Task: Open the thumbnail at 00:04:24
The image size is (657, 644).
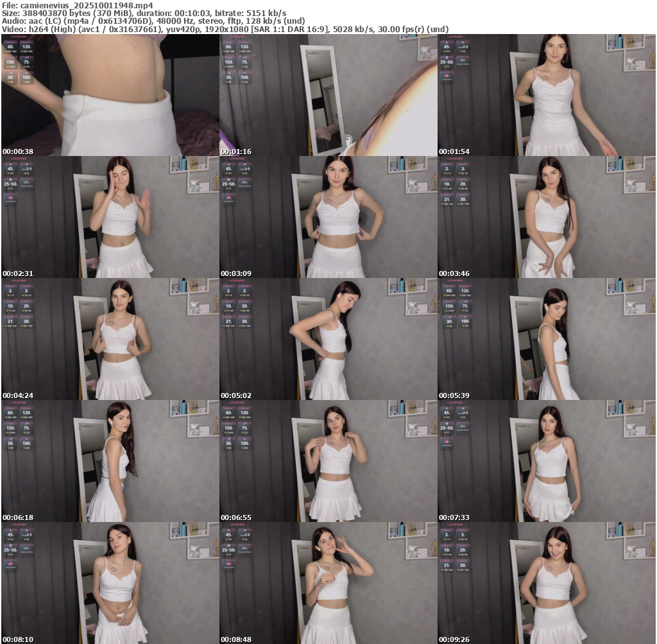Action: [110, 339]
